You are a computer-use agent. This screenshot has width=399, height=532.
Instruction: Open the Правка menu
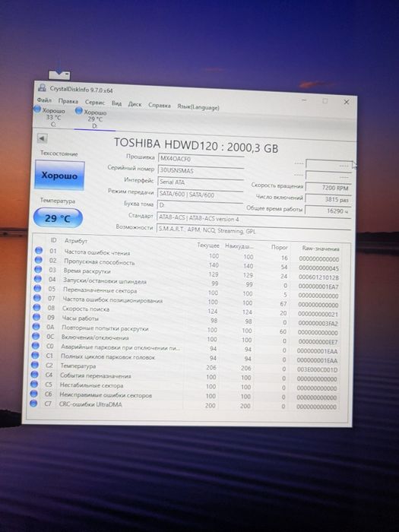[x=68, y=101]
